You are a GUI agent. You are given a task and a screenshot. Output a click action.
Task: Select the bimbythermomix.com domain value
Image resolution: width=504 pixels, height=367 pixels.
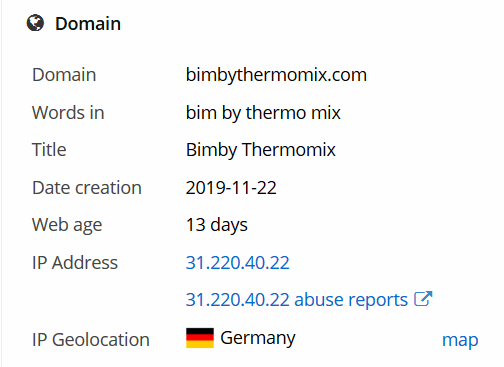(x=276, y=75)
